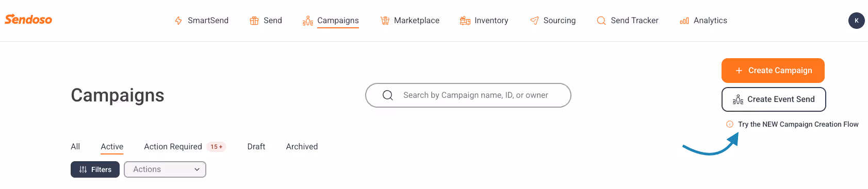Image resolution: width=868 pixels, height=189 pixels.
Task: Open the user avatar K menu
Action: tap(857, 21)
